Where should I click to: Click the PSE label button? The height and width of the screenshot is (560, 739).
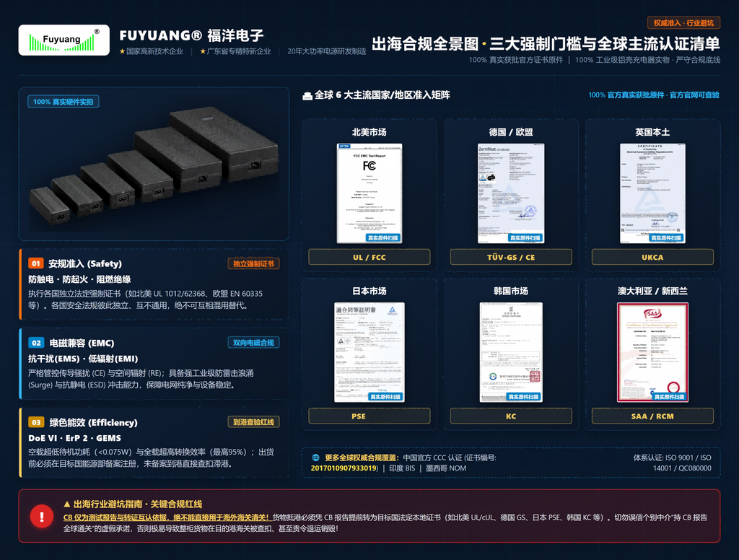click(369, 416)
